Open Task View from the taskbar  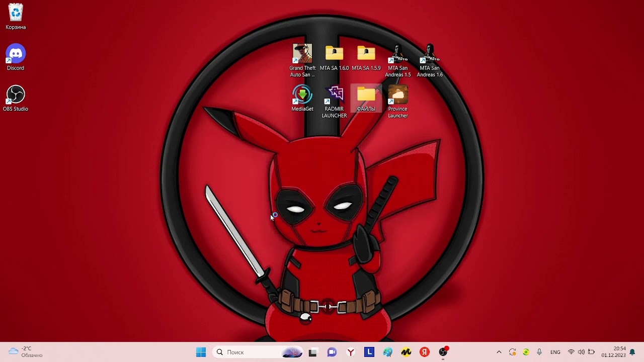[312, 352]
